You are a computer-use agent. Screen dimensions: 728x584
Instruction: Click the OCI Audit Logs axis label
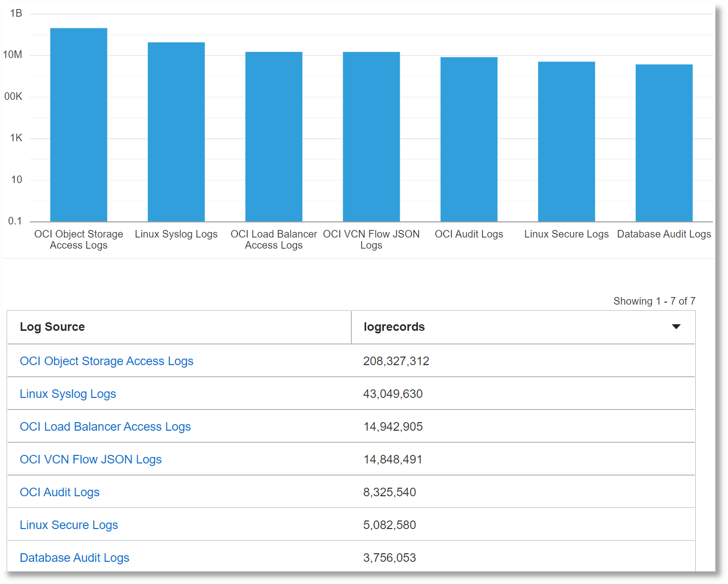coord(469,234)
